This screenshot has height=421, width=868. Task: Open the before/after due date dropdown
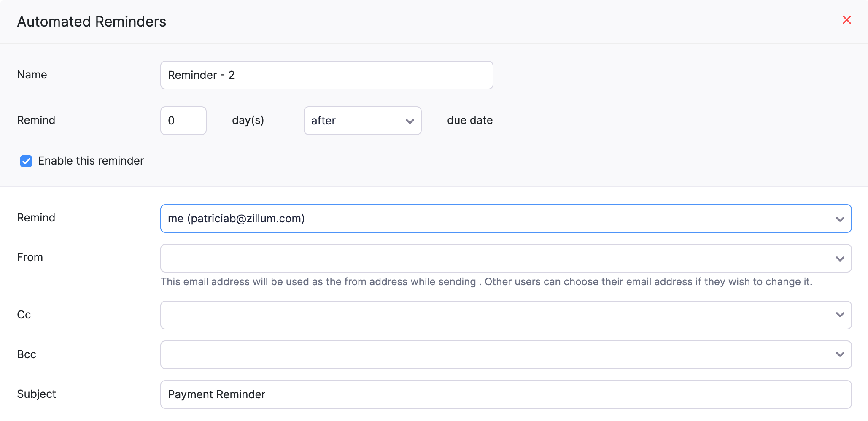(362, 121)
